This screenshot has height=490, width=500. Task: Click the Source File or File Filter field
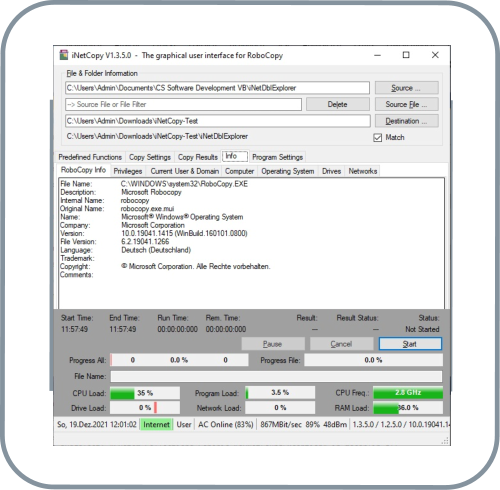pyautogui.click(x=183, y=104)
